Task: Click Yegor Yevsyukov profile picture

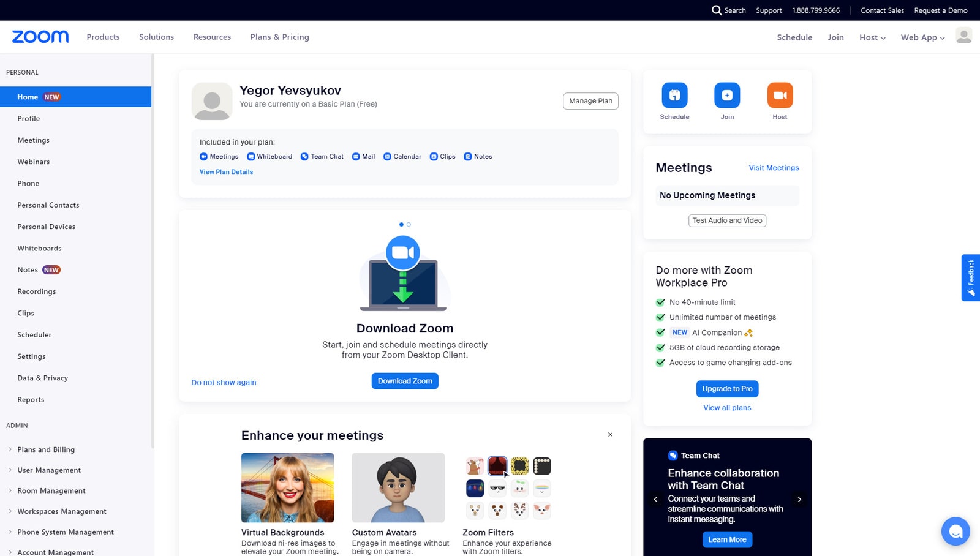Action: 212,101
